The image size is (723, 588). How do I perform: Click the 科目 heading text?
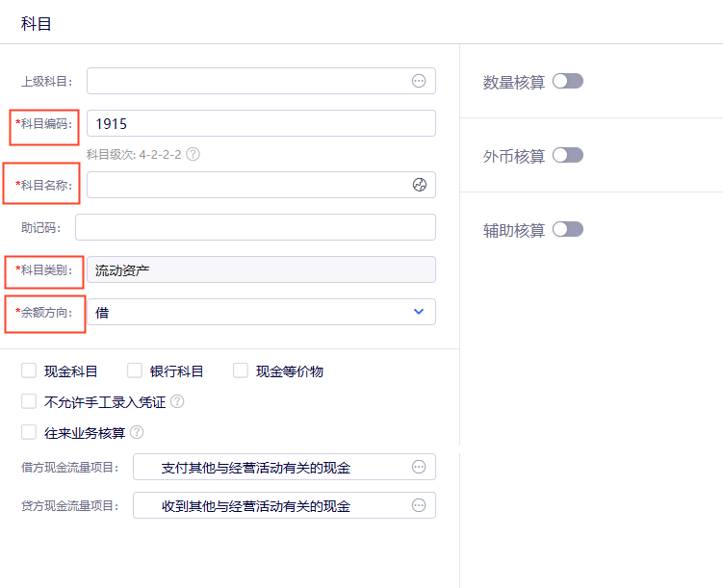36,23
